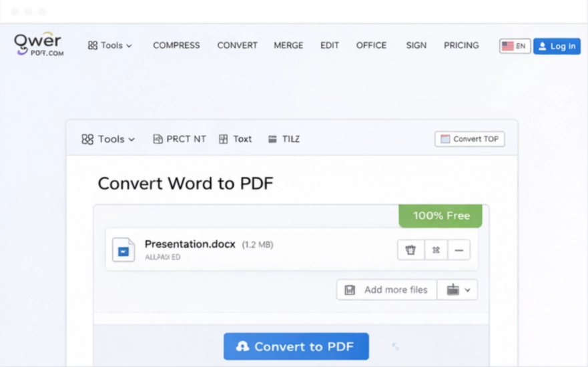Open the MERGE menu

pyautogui.click(x=288, y=45)
